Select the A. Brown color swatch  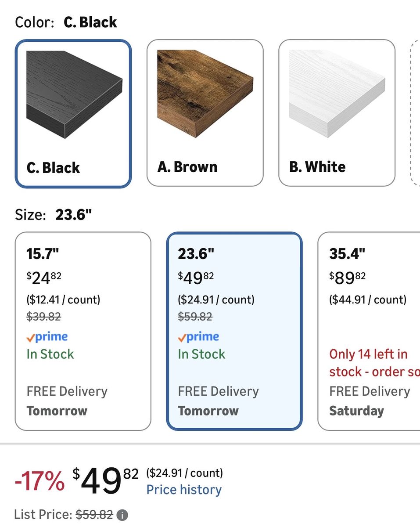pos(205,111)
